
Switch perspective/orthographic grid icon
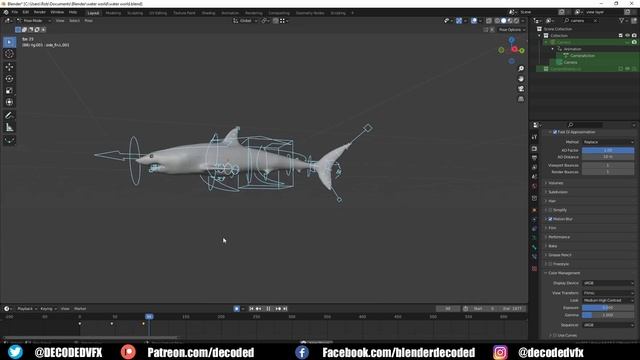(x=521, y=99)
